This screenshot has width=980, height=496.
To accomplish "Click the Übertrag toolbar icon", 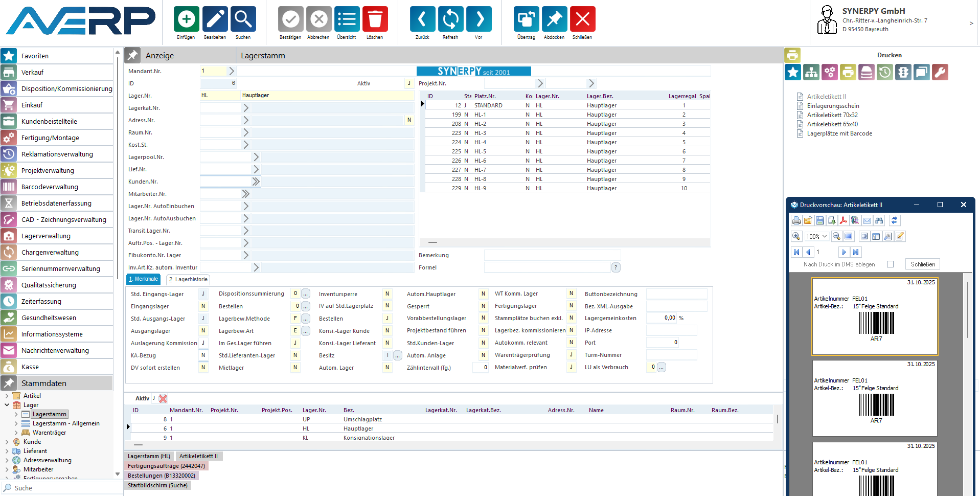I will pos(526,19).
